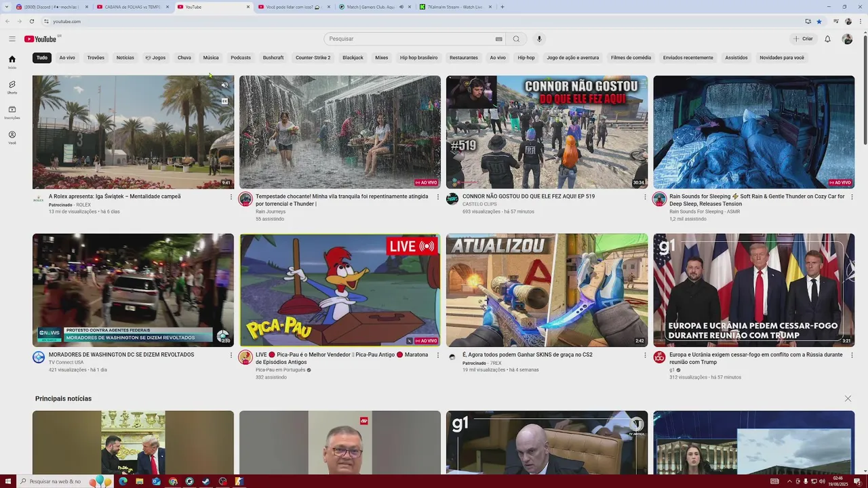Open Microsoft Edge from the taskbar

(123, 481)
